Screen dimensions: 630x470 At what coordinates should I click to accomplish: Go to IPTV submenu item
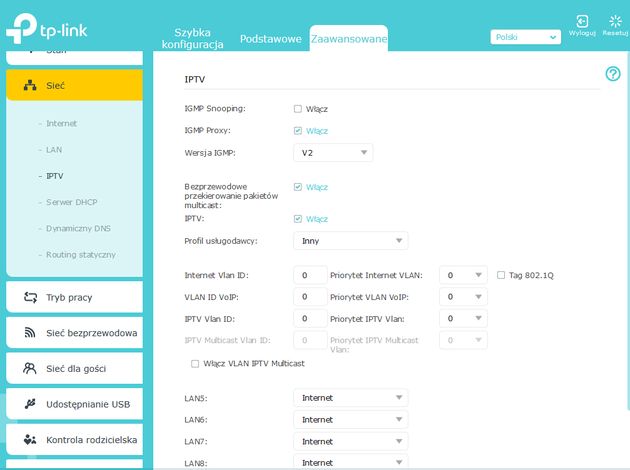[x=55, y=176]
